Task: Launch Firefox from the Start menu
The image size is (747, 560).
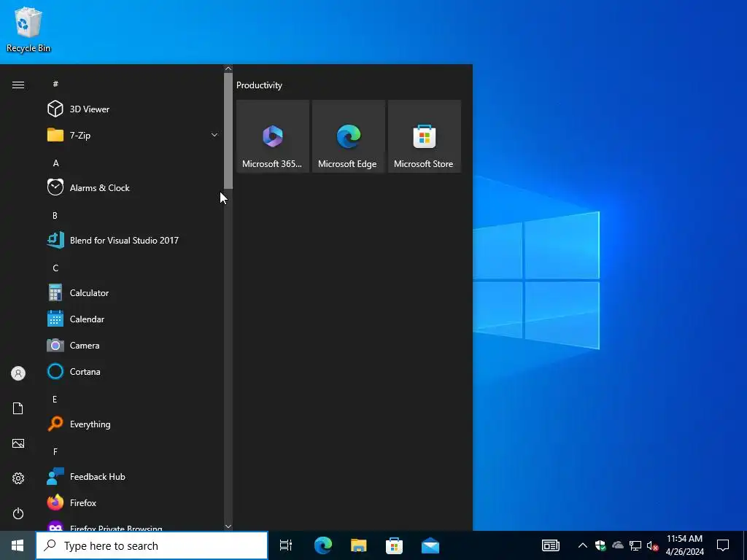Action: (131, 502)
